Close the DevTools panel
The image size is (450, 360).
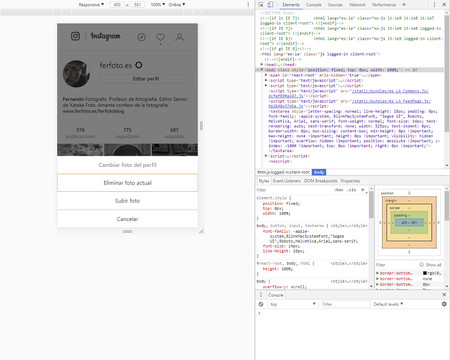pos(444,5)
